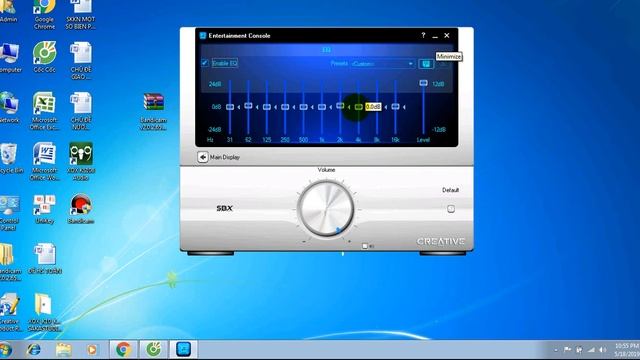Select Microsoft Office Excel desktop shortcut
This screenshot has height=360, width=640.
pos(44,111)
